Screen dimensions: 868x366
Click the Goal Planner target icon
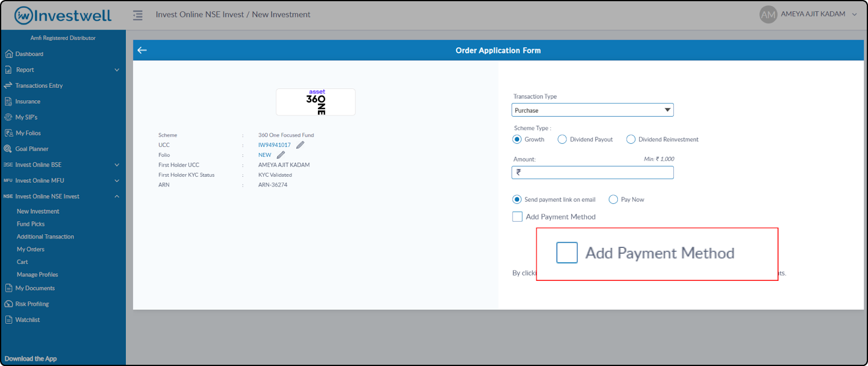(8, 149)
